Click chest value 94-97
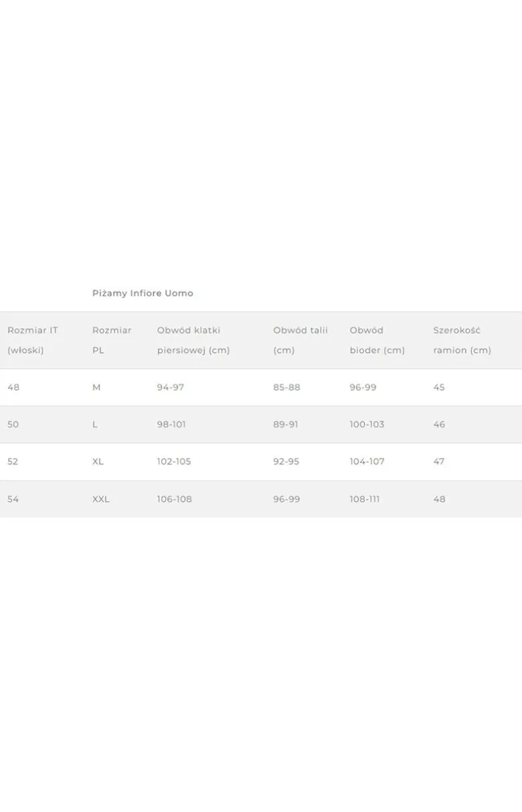Screen dimensions: 522x812 171,388
